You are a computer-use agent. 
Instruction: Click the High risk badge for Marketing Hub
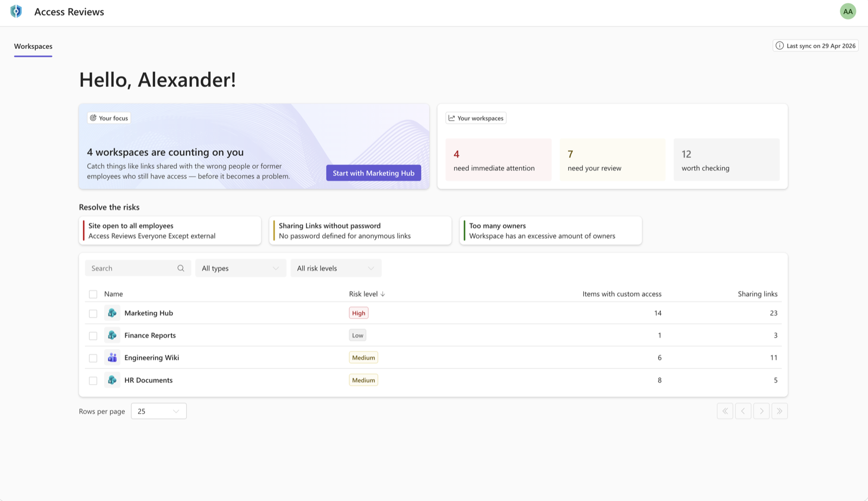tap(359, 313)
